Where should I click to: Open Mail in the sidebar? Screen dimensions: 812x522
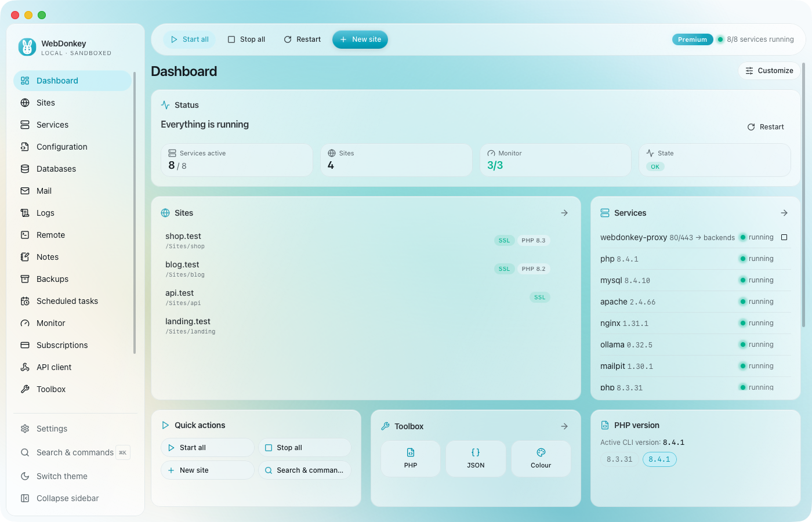[x=72, y=191]
